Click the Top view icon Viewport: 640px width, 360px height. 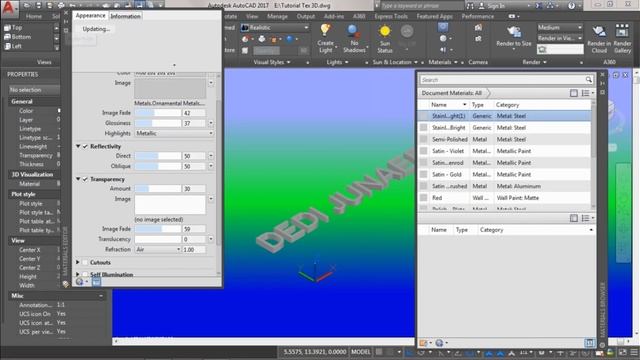click(x=7, y=28)
